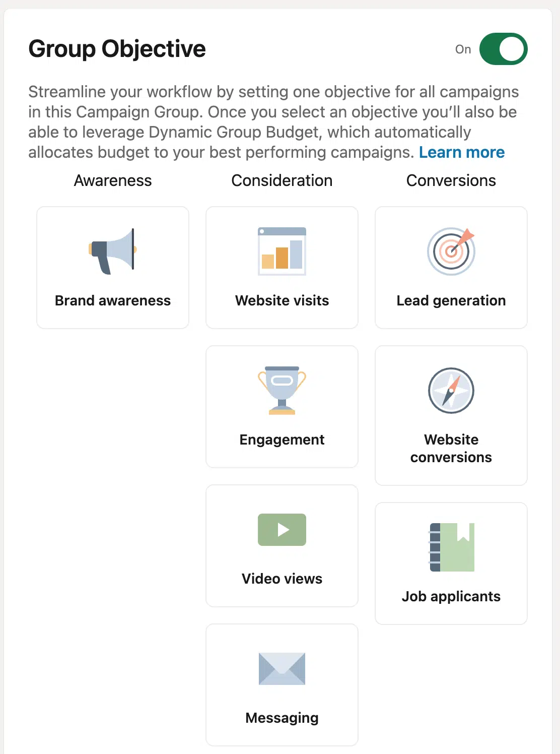Click the Brand awareness megaphone icon
The width and height of the screenshot is (560, 754).
coord(112,250)
